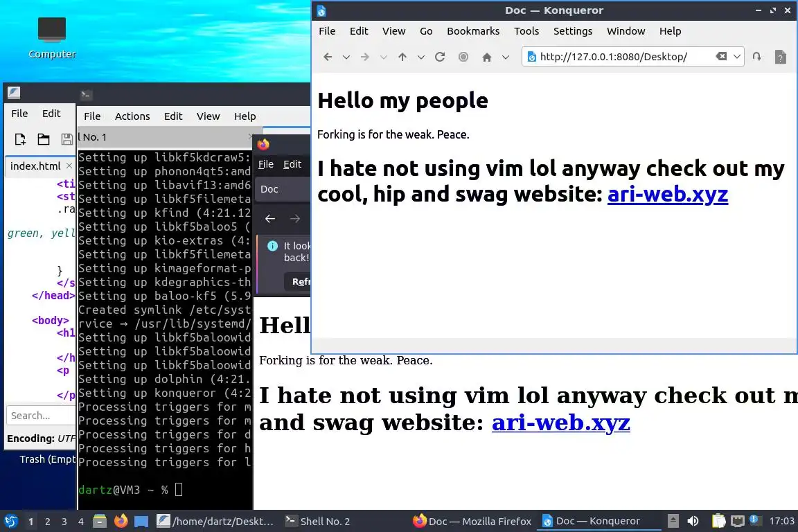
Task: Expand the Home button dropdown in Konqueror
Action: pyautogui.click(x=506, y=57)
